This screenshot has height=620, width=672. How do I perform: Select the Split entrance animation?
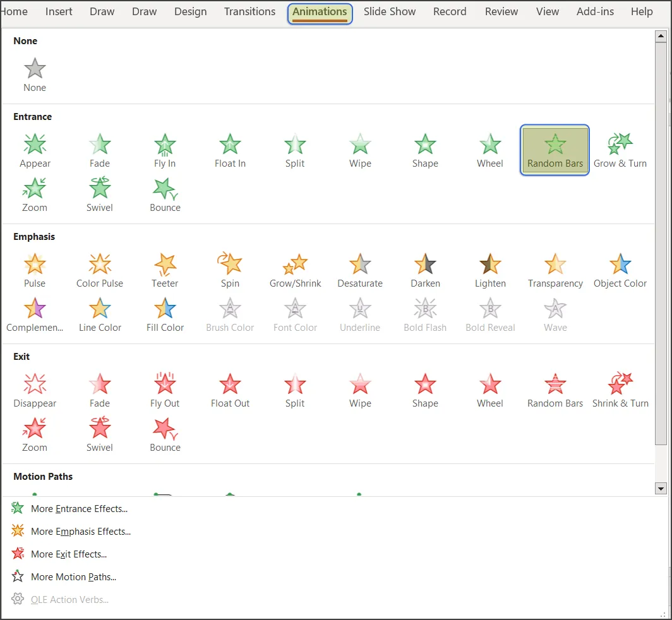295,150
